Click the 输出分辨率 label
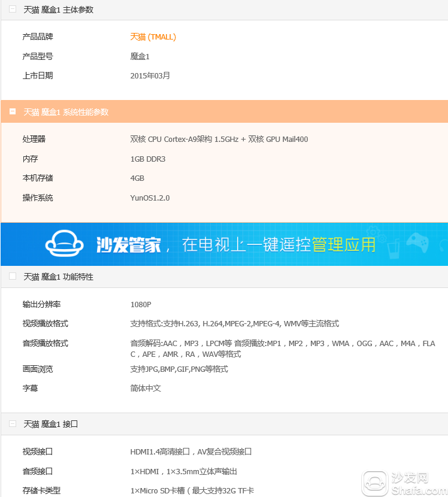448x497 pixels. [41, 304]
